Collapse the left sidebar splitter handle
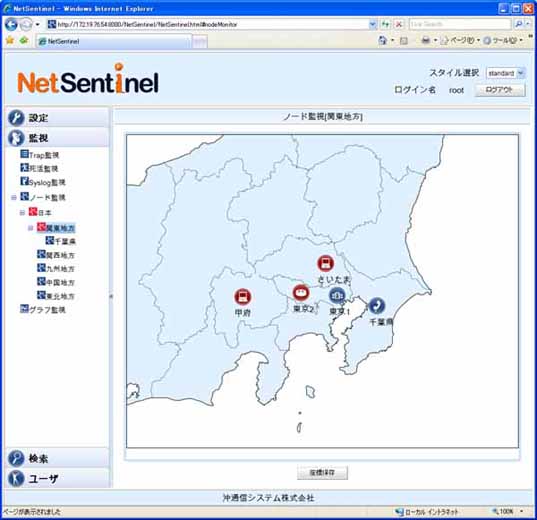 tap(111, 296)
